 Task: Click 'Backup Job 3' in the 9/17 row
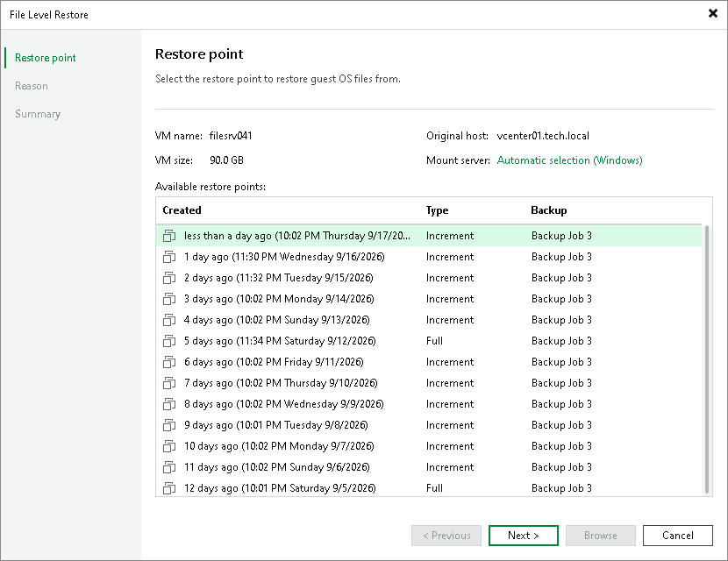[561, 236]
